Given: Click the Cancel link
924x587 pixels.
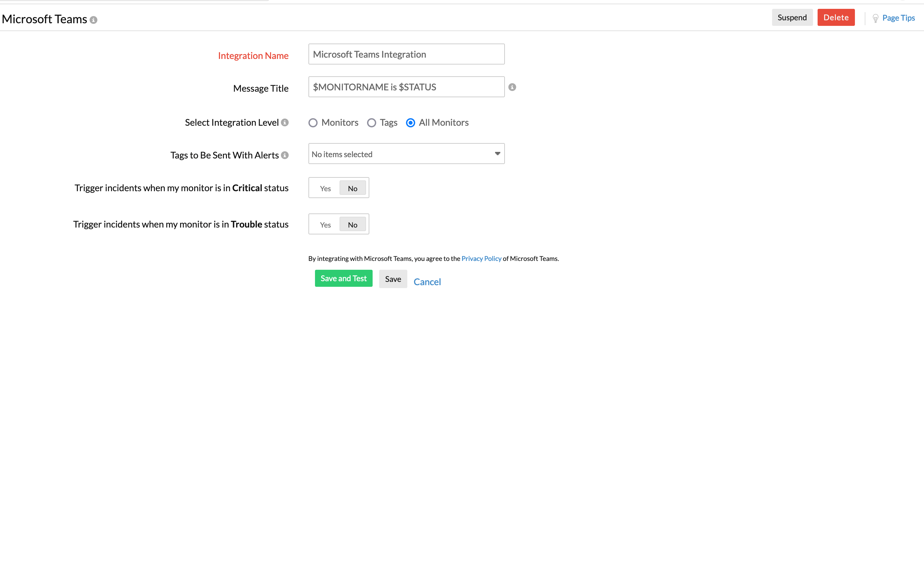Looking at the screenshot, I should coord(427,282).
